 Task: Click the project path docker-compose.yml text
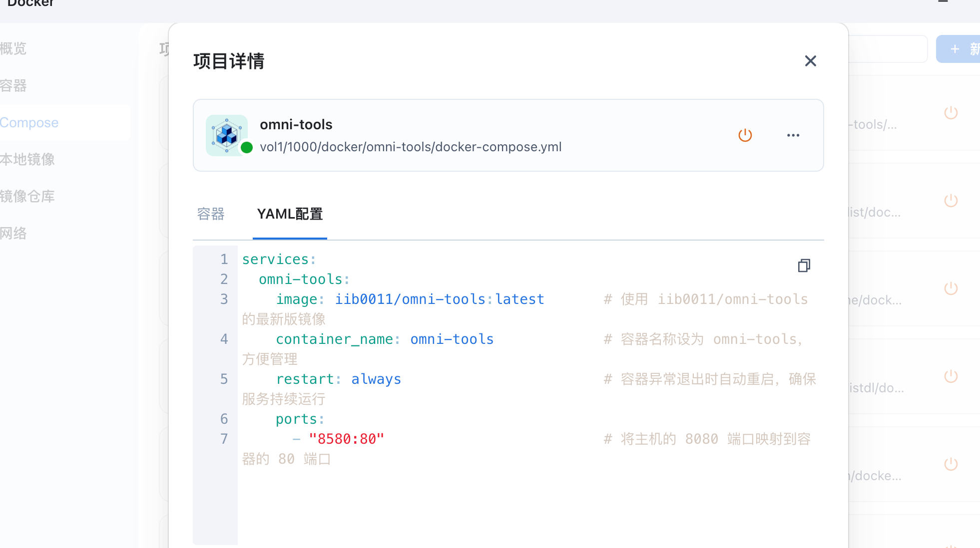point(411,147)
